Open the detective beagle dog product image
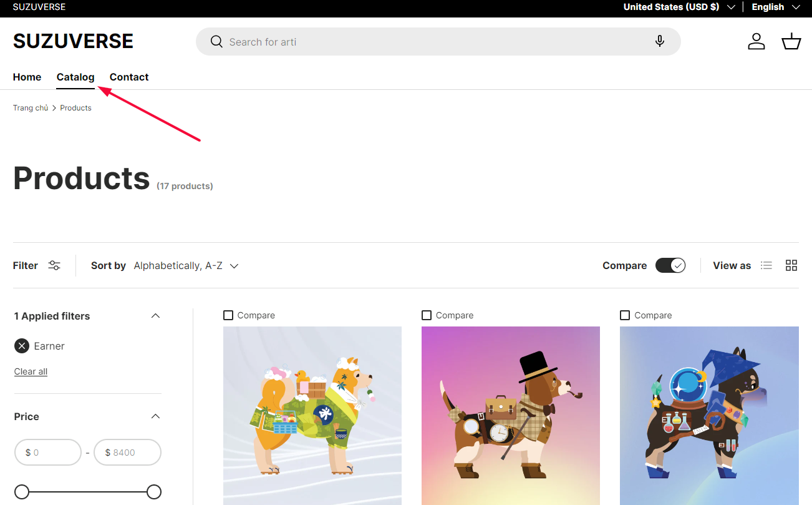 (x=511, y=416)
